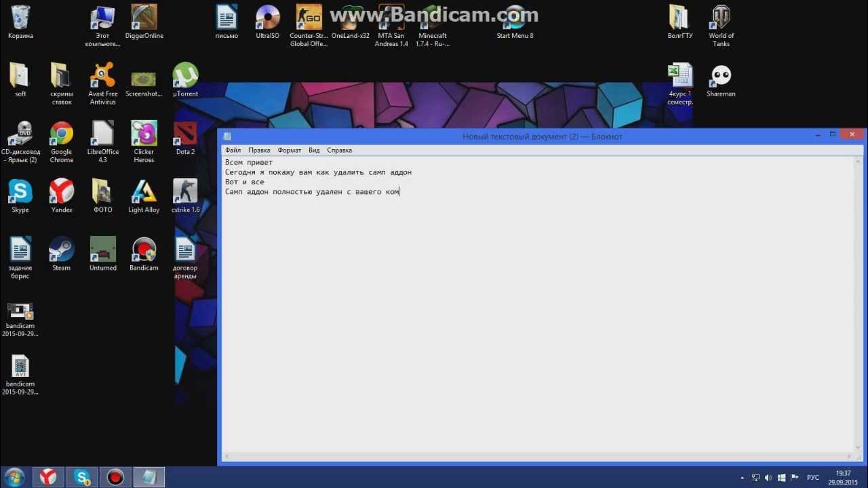868x488 pixels.
Task: Click the line 'Вот и все'
Action: pyautogui.click(x=245, y=182)
